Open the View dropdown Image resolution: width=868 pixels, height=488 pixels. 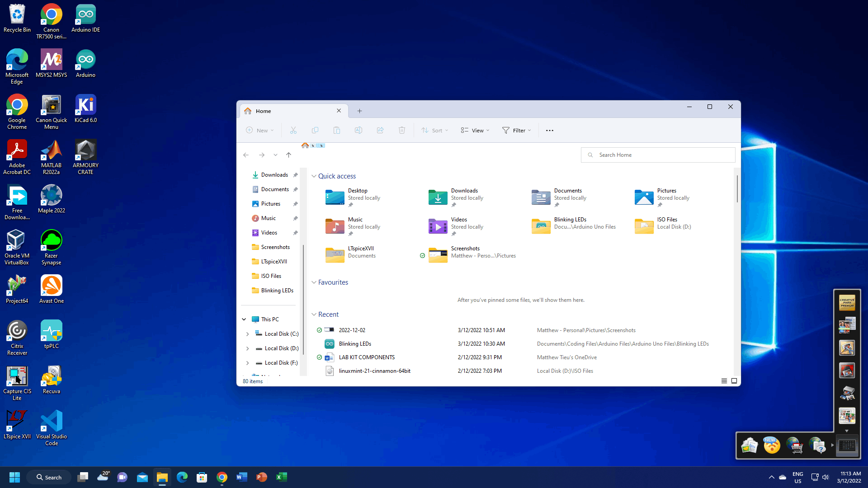[x=475, y=130]
